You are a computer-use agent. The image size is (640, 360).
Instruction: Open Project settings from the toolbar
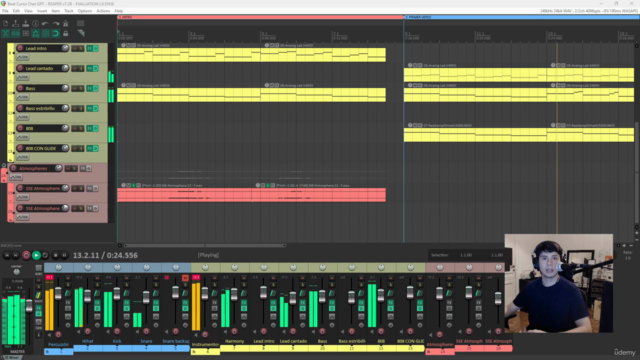coord(36,24)
